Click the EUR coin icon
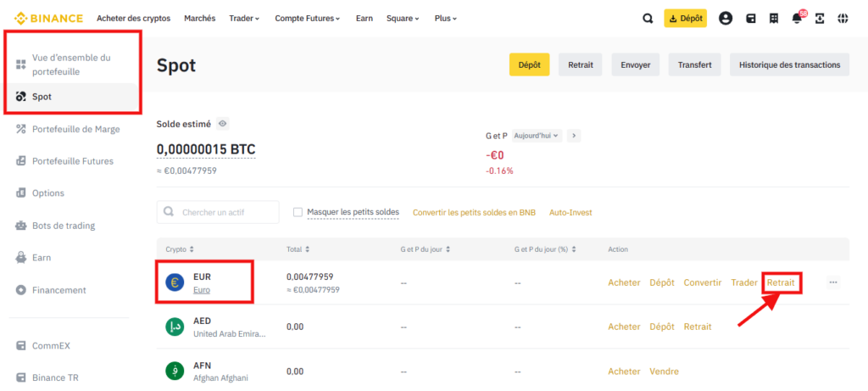 175,282
